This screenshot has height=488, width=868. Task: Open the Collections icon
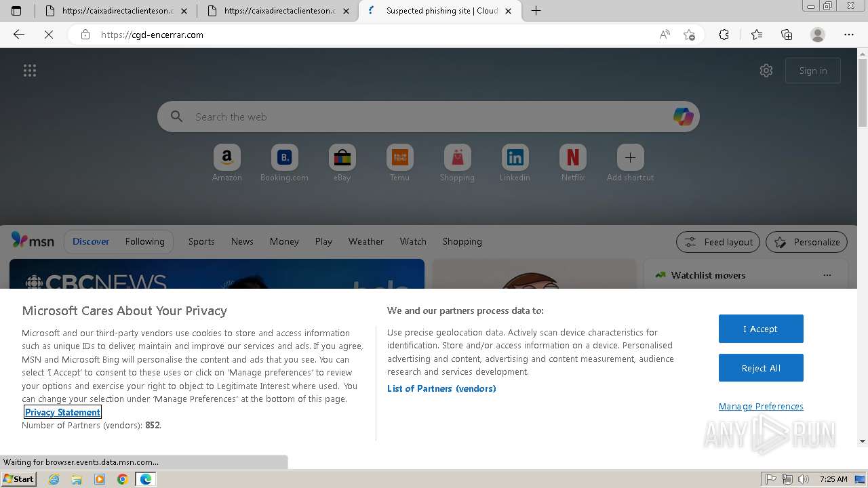click(787, 35)
